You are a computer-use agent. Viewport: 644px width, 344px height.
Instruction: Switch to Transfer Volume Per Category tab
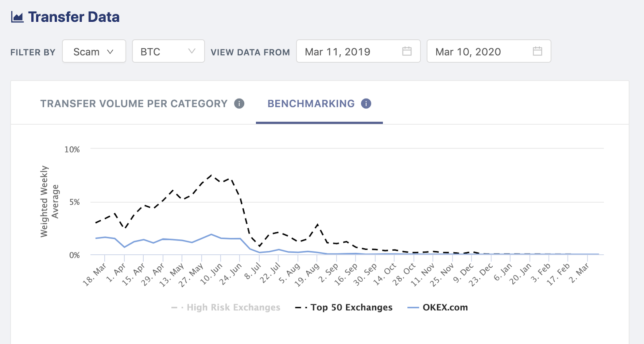(x=134, y=104)
